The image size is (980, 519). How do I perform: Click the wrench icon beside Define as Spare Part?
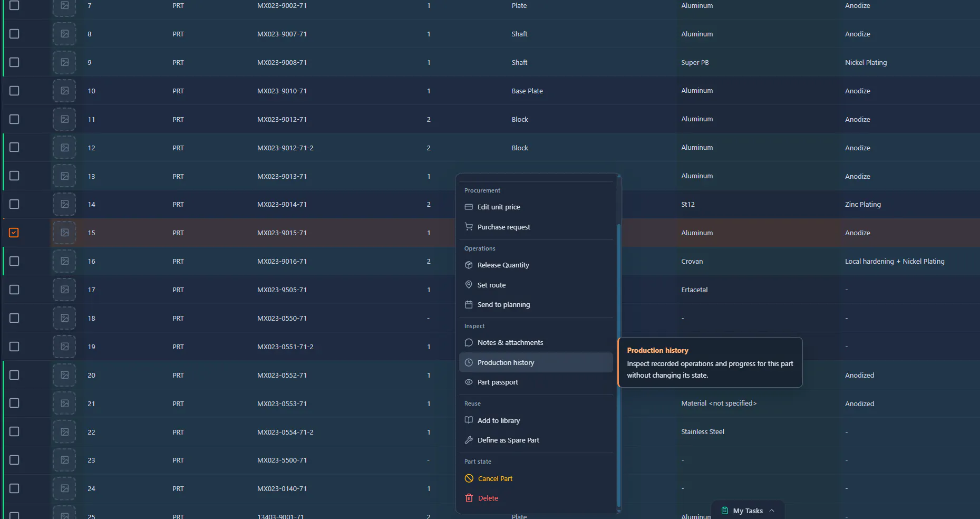tap(469, 440)
